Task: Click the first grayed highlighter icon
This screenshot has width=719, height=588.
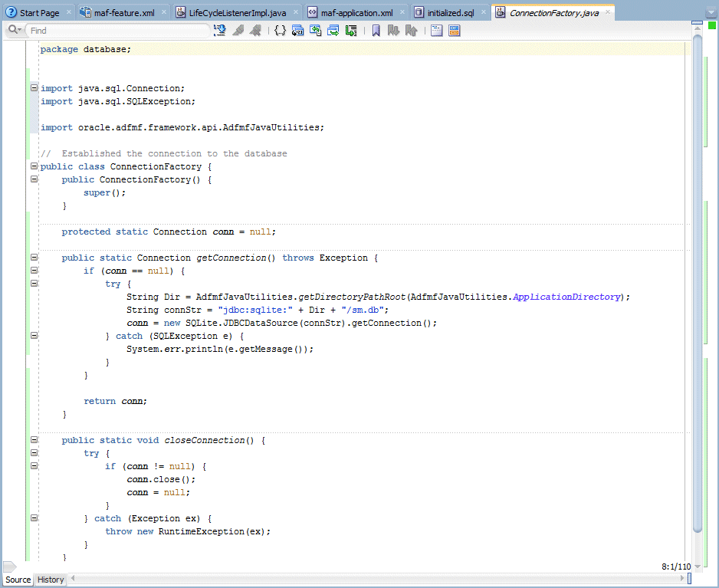Action: click(x=238, y=30)
